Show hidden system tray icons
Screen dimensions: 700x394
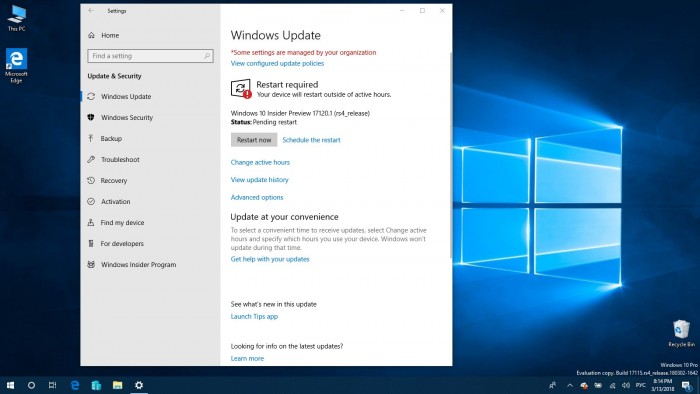570,385
